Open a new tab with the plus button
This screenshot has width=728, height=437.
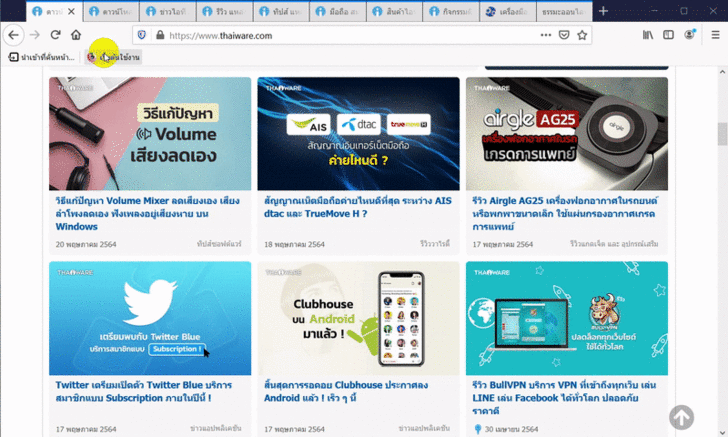pyautogui.click(x=603, y=11)
